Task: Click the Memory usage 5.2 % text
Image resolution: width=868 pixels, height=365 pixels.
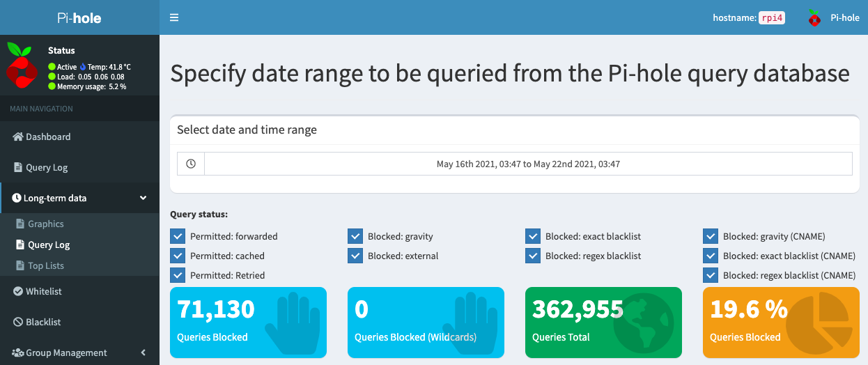Action: click(x=92, y=86)
